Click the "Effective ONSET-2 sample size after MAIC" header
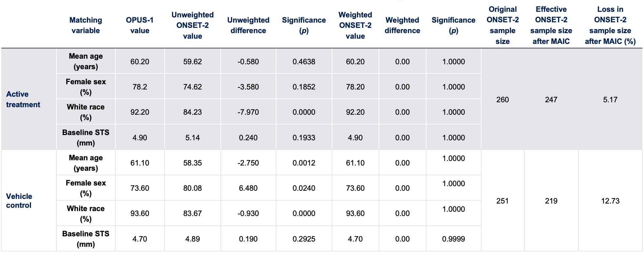The width and height of the screenshot is (644, 254). coord(551,25)
